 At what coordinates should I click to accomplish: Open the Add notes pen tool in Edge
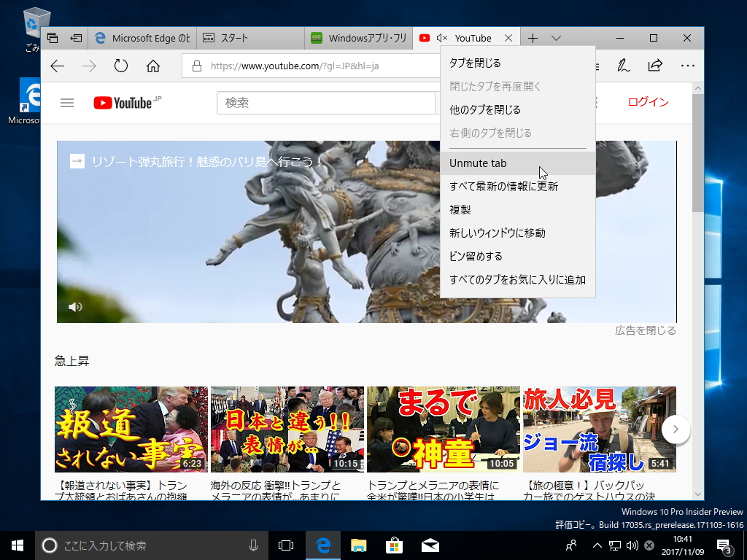[622, 66]
